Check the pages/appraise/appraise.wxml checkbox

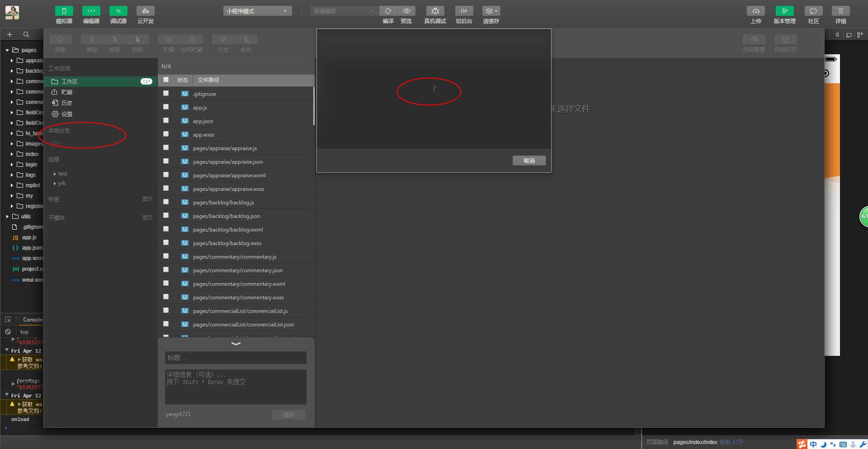point(166,175)
